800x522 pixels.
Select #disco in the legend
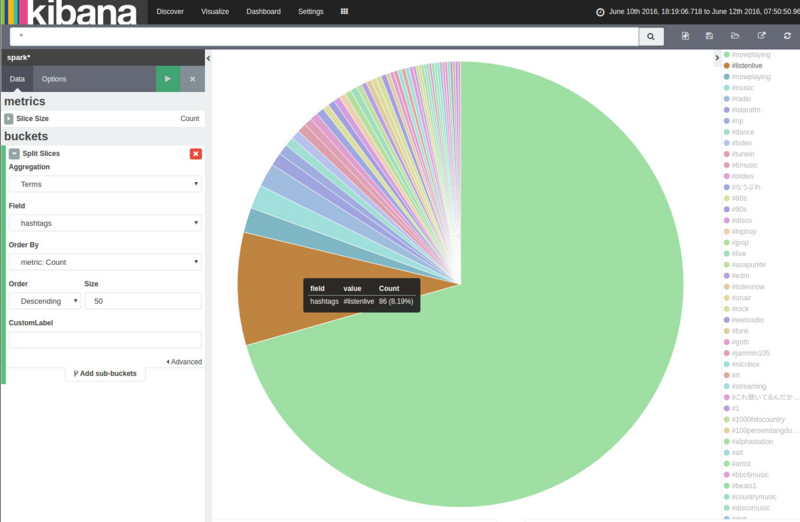click(x=742, y=220)
